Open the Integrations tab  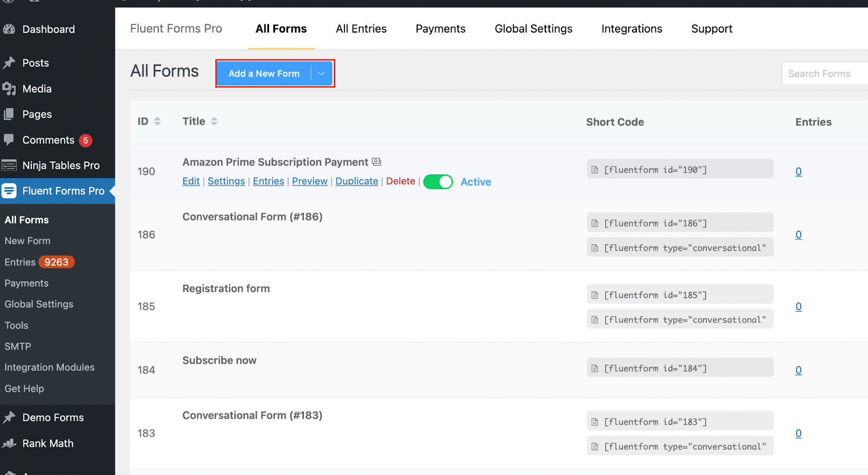click(631, 29)
